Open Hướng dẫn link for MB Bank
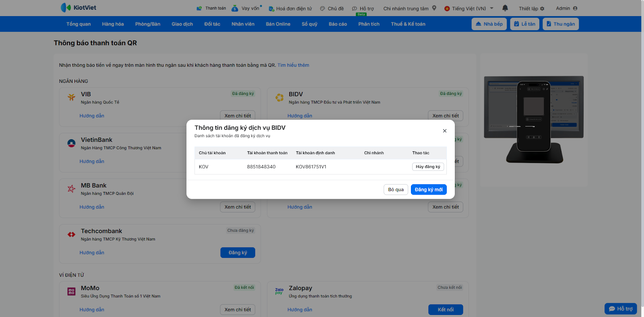Image resolution: width=644 pixels, height=317 pixels. click(x=92, y=207)
